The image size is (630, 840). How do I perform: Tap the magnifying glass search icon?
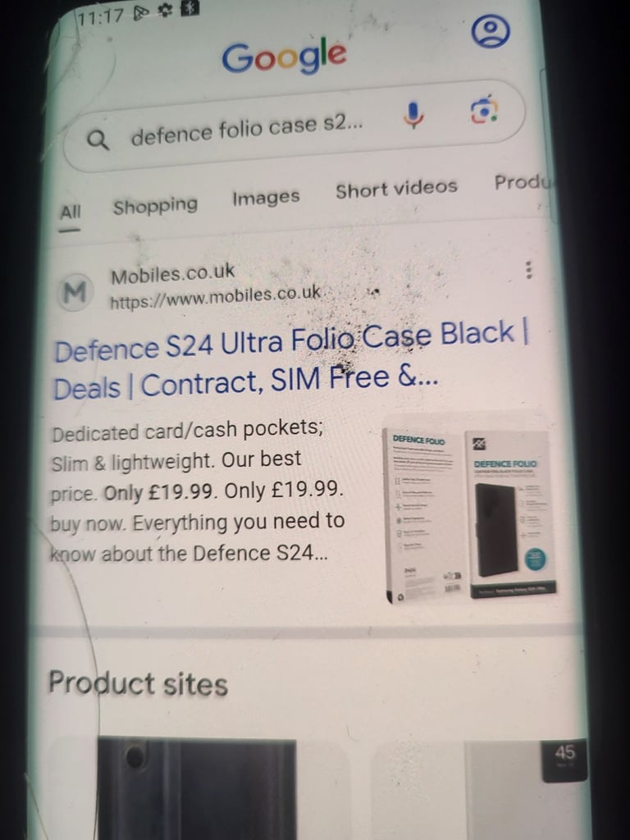(x=98, y=140)
